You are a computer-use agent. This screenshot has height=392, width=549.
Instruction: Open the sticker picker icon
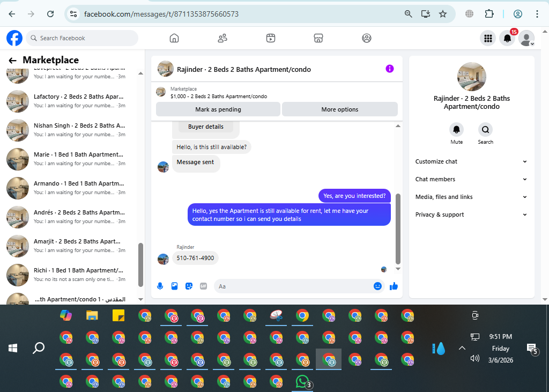(x=189, y=286)
